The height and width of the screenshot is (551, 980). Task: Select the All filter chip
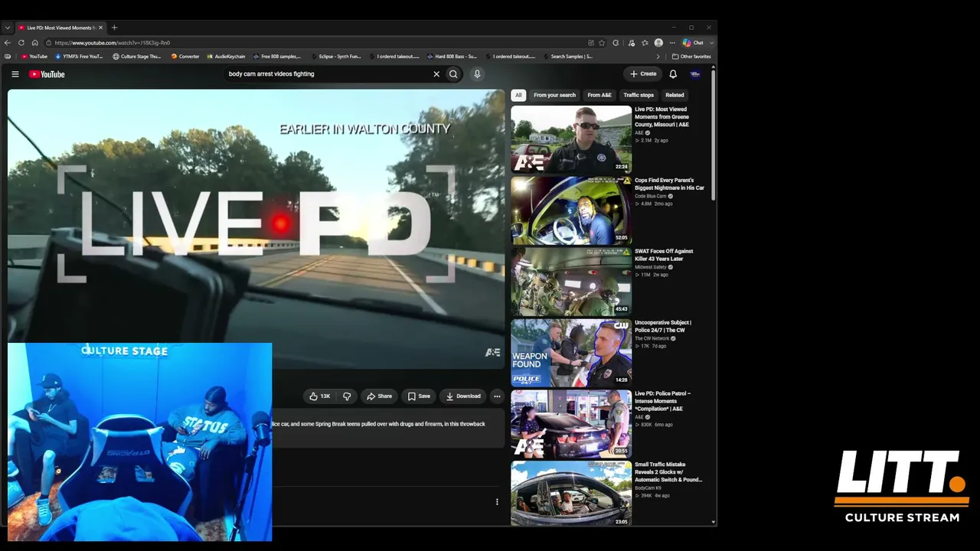click(x=518, y=95)
